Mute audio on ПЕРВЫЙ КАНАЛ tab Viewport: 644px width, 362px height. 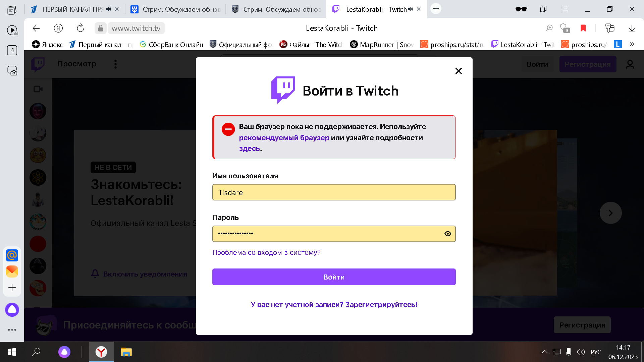[x=108, y=9]
